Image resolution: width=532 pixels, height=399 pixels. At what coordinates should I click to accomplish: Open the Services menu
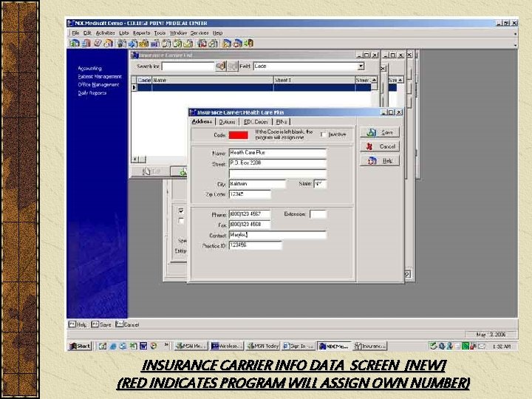(199, 33)
